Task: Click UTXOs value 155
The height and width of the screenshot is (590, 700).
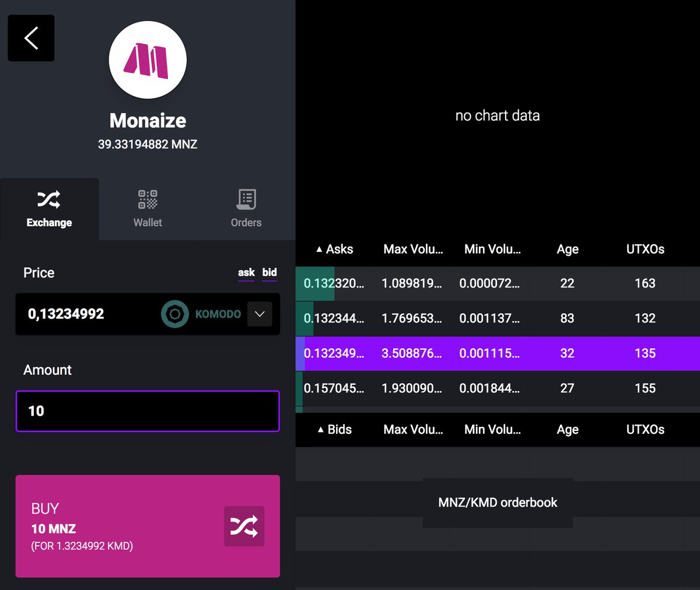Action: [x=645, y=388]
